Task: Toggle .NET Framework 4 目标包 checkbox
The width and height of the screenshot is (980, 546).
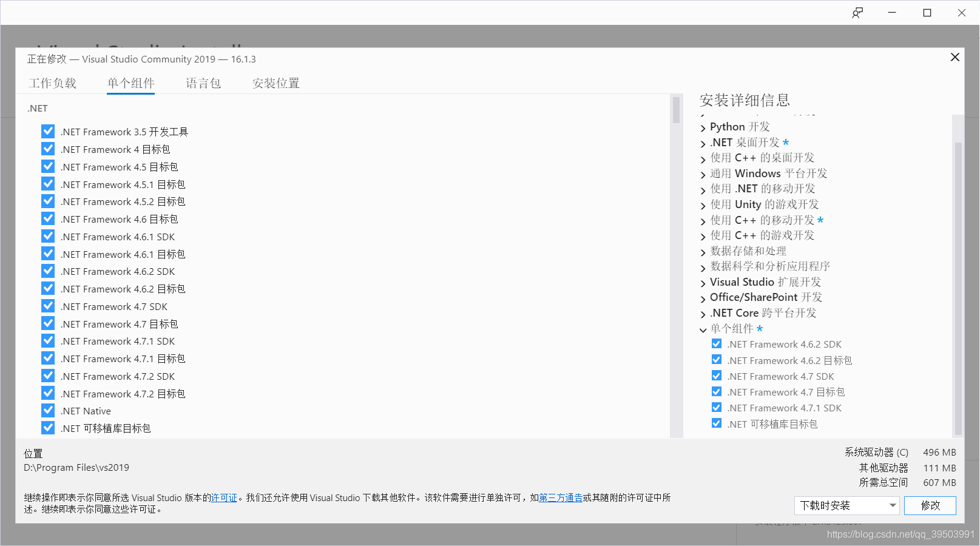Action: (48, 149)
